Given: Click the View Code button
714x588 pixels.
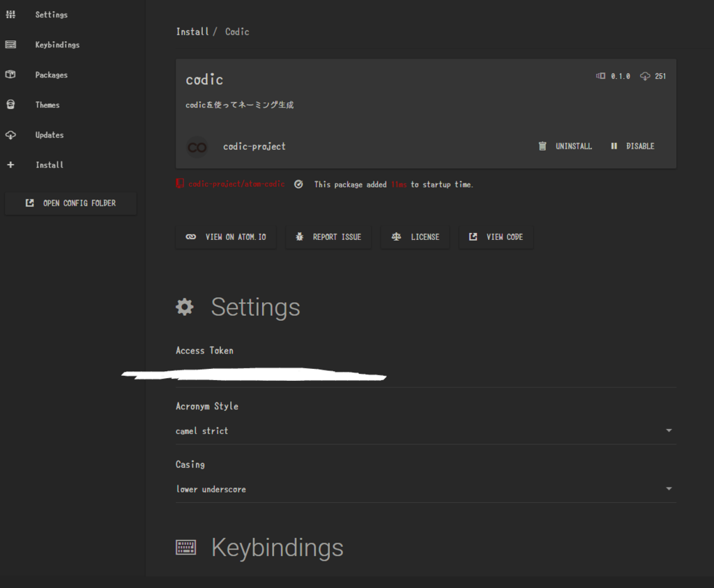Looking at the screenshot, I should pyautogui.click(x=496, y=237).
